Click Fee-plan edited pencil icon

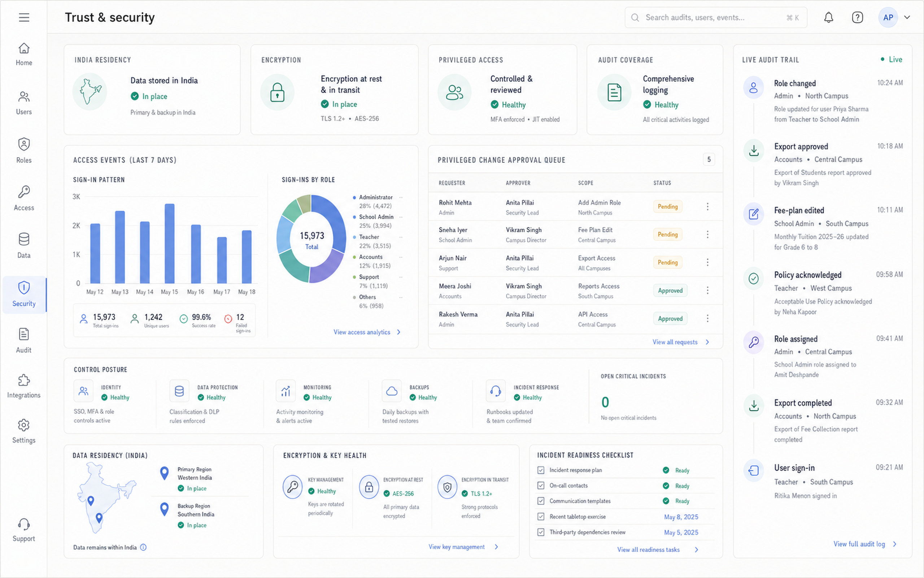(753, 214)
